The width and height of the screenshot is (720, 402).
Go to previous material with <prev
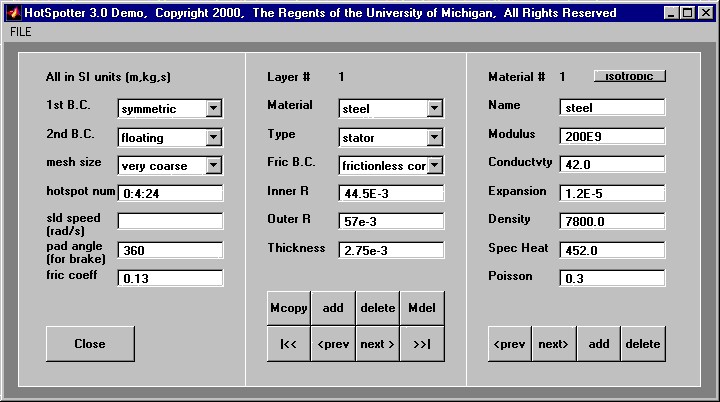click(509, 344)
